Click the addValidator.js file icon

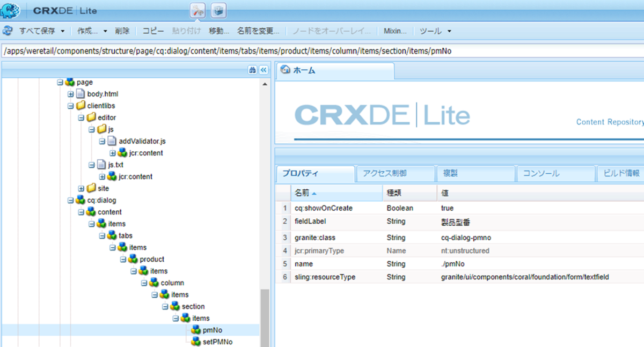[112, 141]
